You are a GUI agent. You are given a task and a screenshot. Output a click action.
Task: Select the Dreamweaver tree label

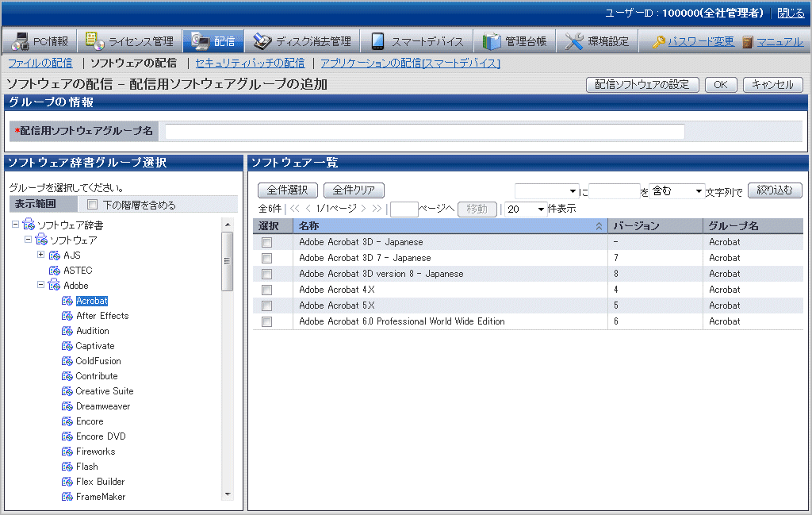pos(103,406)
